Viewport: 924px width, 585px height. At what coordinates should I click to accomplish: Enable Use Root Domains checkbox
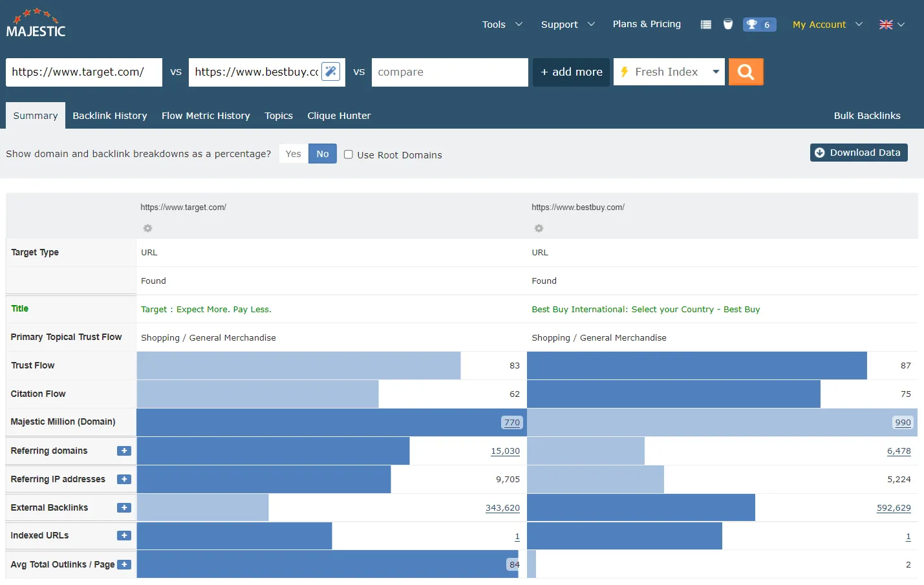tap(349, 154)
